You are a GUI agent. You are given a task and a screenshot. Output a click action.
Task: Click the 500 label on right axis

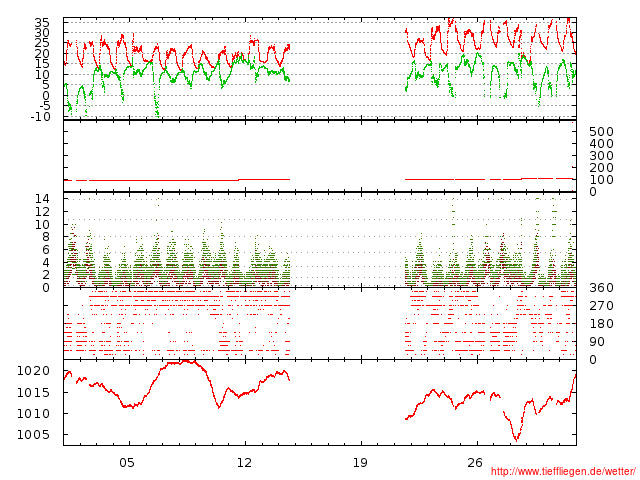(600, 132)
